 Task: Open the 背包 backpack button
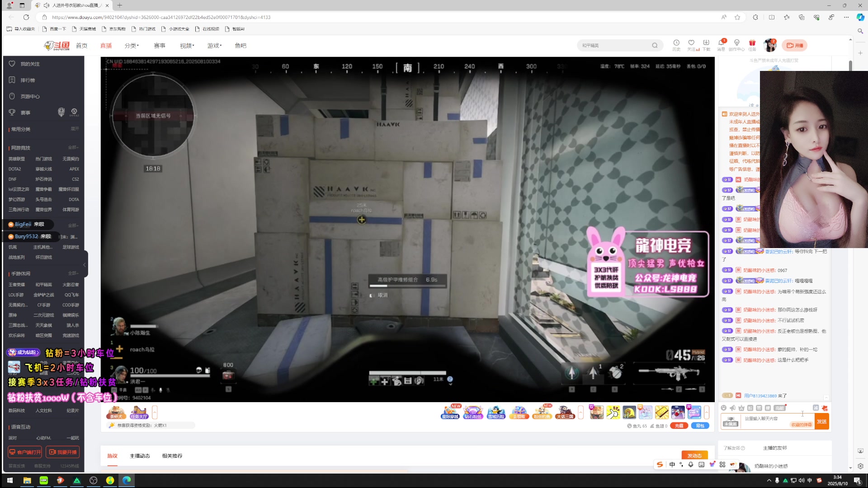(x=700, y=426)
